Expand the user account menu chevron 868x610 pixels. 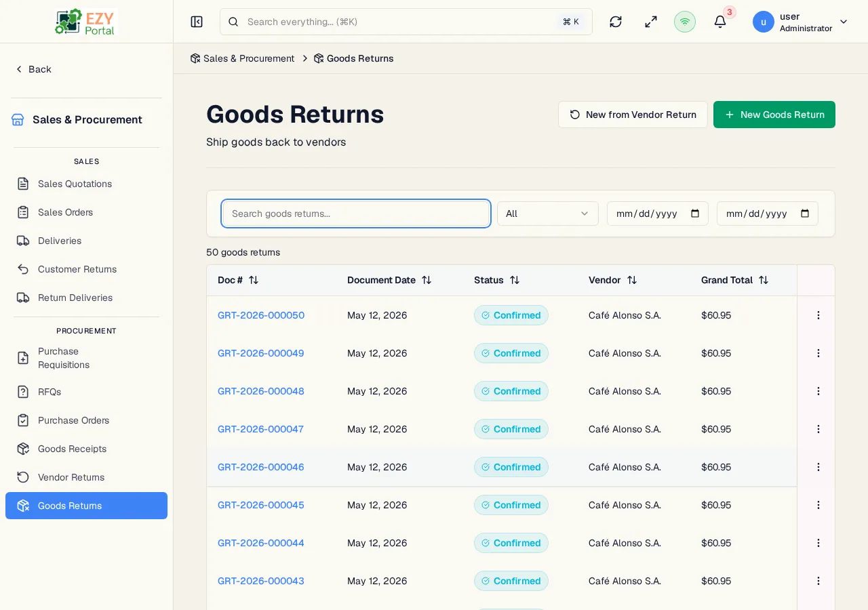click(844, 22)
